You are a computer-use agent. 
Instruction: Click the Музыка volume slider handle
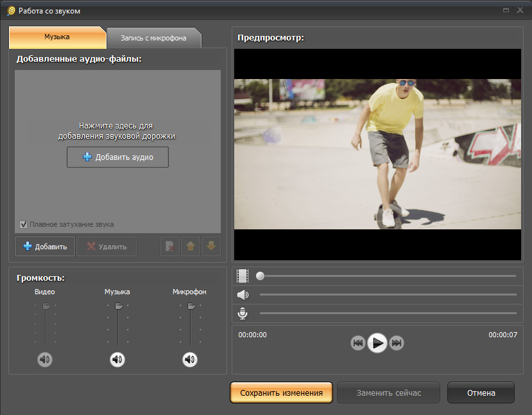click(119, 306)
